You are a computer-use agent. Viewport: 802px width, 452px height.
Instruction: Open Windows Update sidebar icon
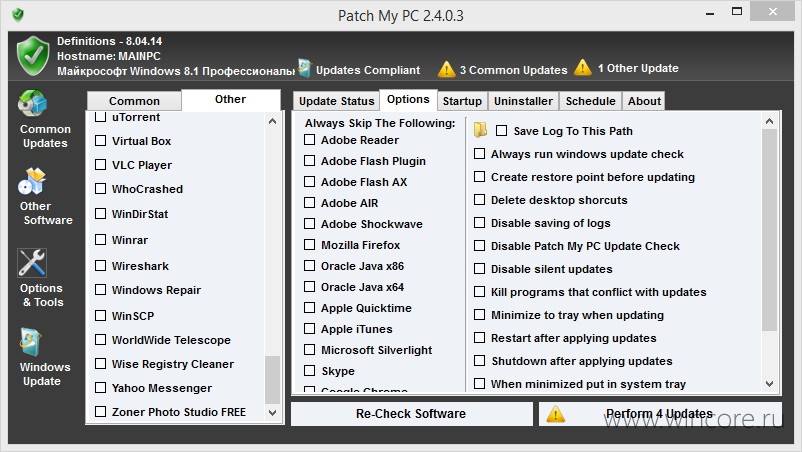[31, 342]
